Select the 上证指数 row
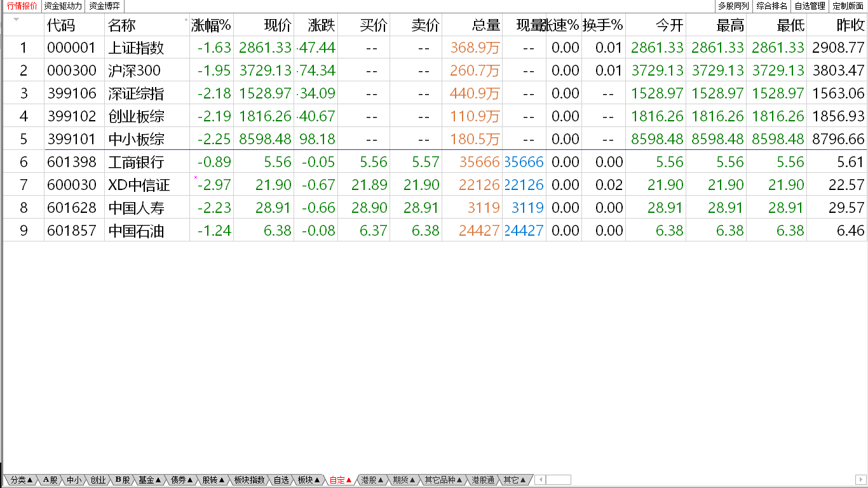 [435, 48]
